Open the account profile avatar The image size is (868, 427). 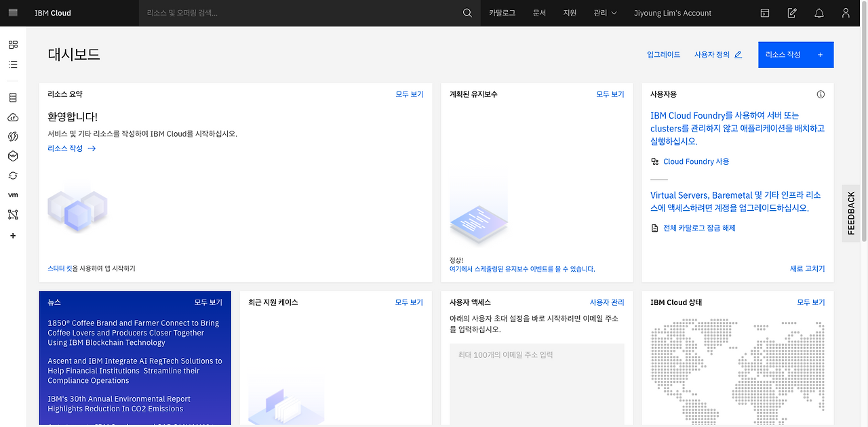845,13
